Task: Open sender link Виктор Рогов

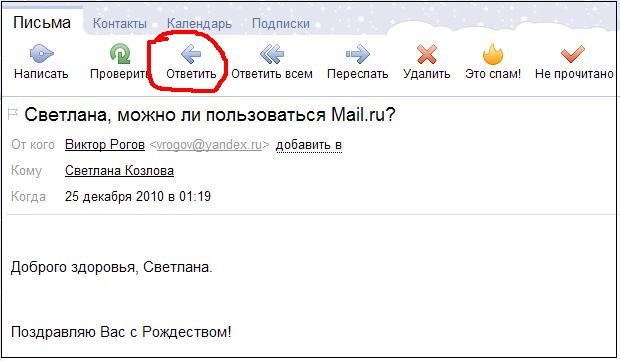Action: click(105, 145)
